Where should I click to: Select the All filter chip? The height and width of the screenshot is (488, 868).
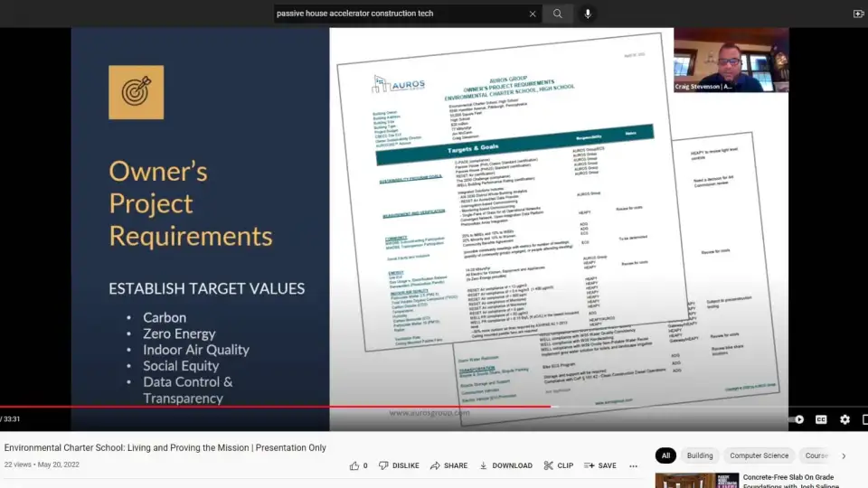665,456
